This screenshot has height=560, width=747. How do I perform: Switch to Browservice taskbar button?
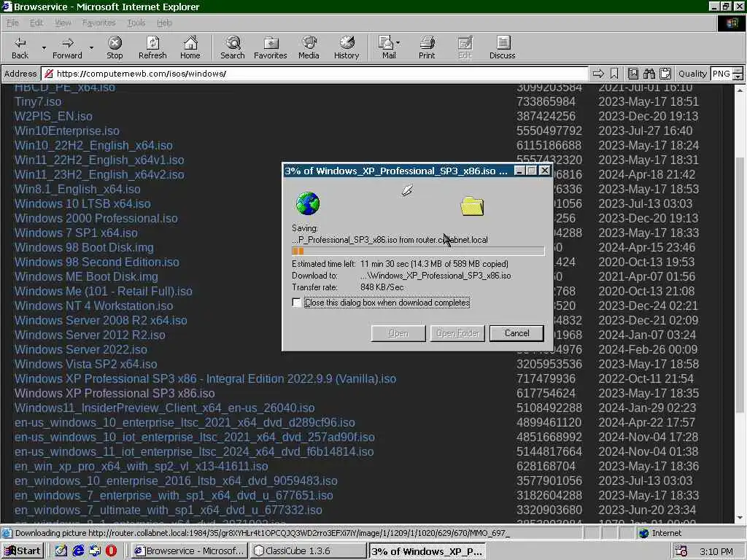click(x=189, y=551)
